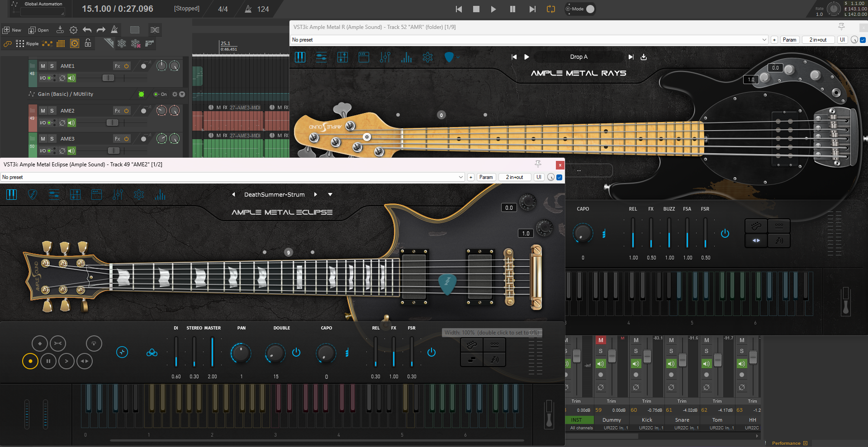868x447 pixels.
Task: Toggle the DOUBLE power button in Eclipse
Action: [x=296, y=352]
